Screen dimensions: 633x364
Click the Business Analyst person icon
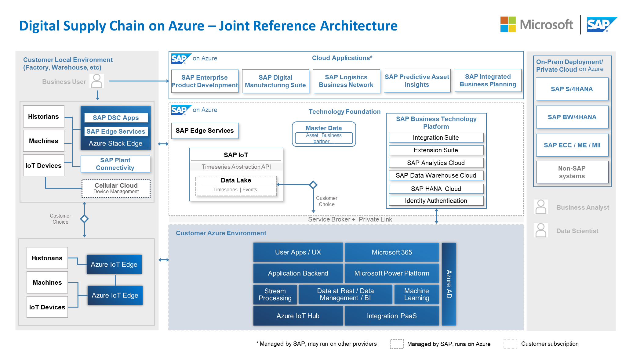(541, 207)
